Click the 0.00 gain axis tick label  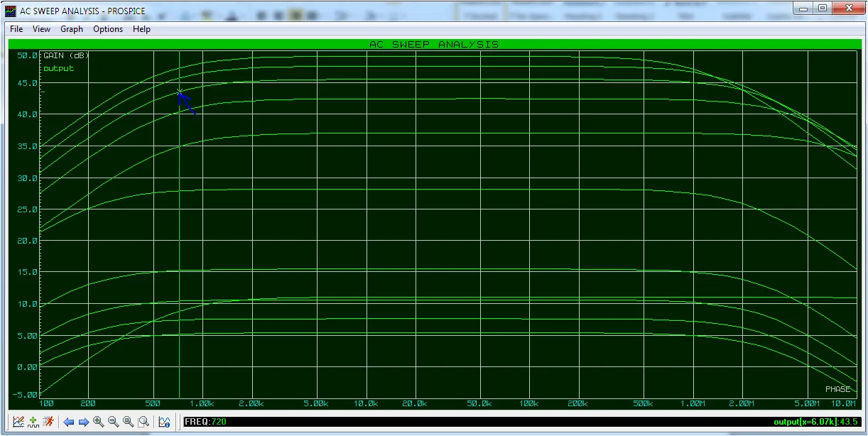pos(26,367)
